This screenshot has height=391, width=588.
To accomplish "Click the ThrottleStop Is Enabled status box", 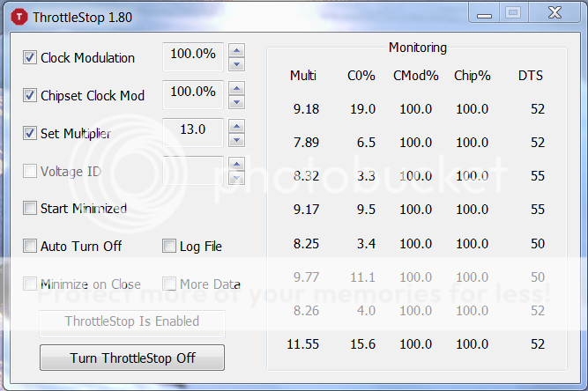I will [132, 321].
